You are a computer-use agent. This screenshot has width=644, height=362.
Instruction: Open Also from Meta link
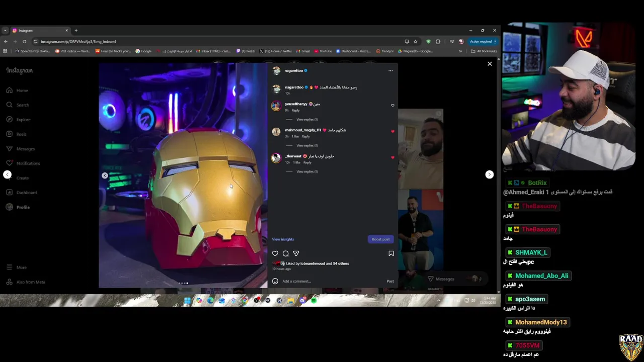pos(26,282)
